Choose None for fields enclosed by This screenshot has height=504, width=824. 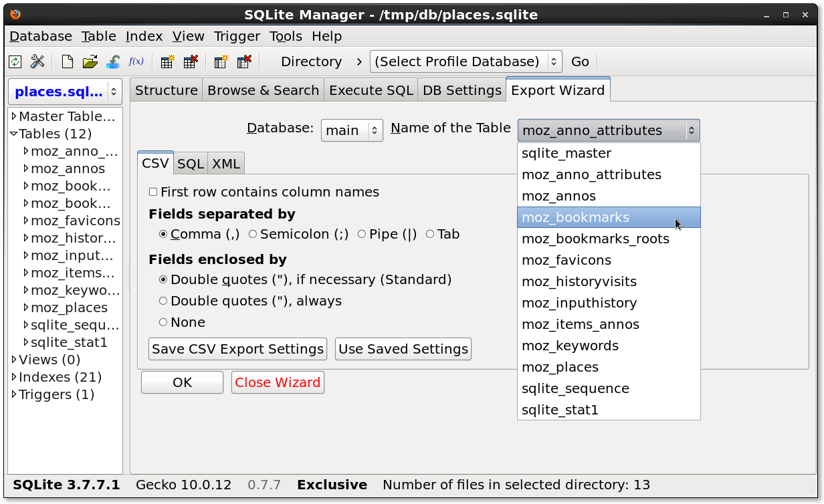pyautogui.click(x=163, y=322)
